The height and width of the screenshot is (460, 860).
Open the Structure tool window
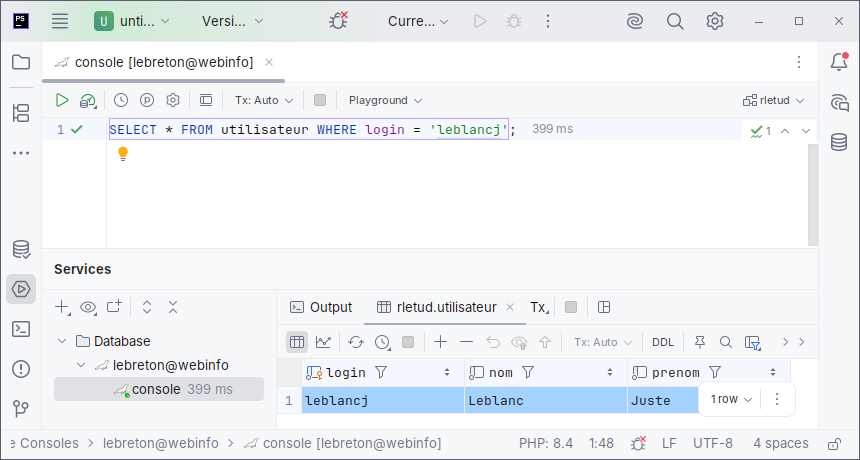[x=21, y=113]
